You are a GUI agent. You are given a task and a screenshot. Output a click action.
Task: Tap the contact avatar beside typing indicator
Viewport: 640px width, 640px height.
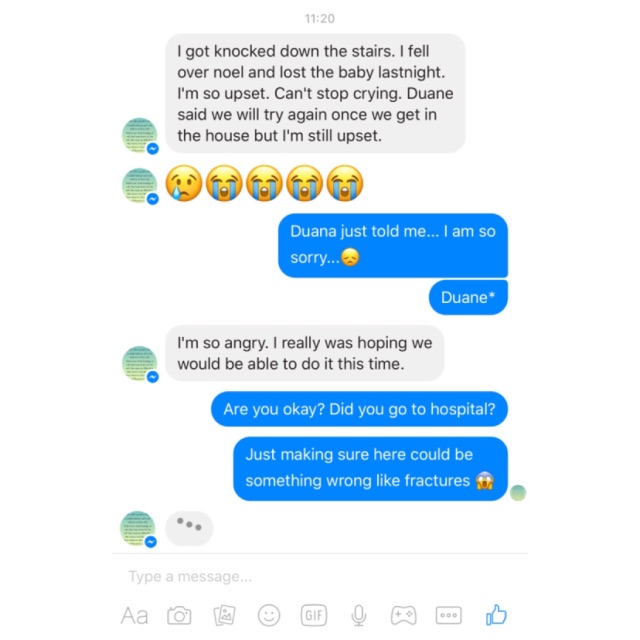click(138, 529)
